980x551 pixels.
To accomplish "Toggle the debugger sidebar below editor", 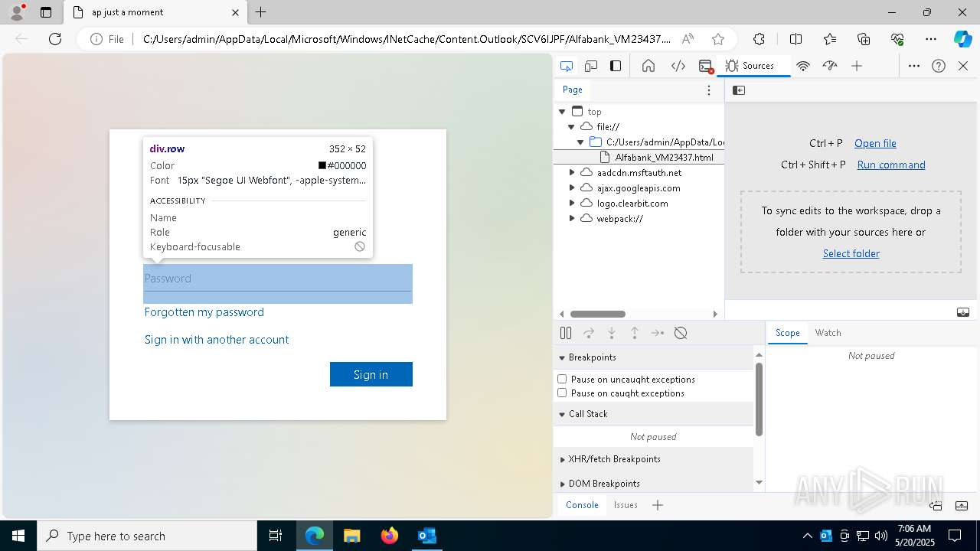I will pos(963,312).
